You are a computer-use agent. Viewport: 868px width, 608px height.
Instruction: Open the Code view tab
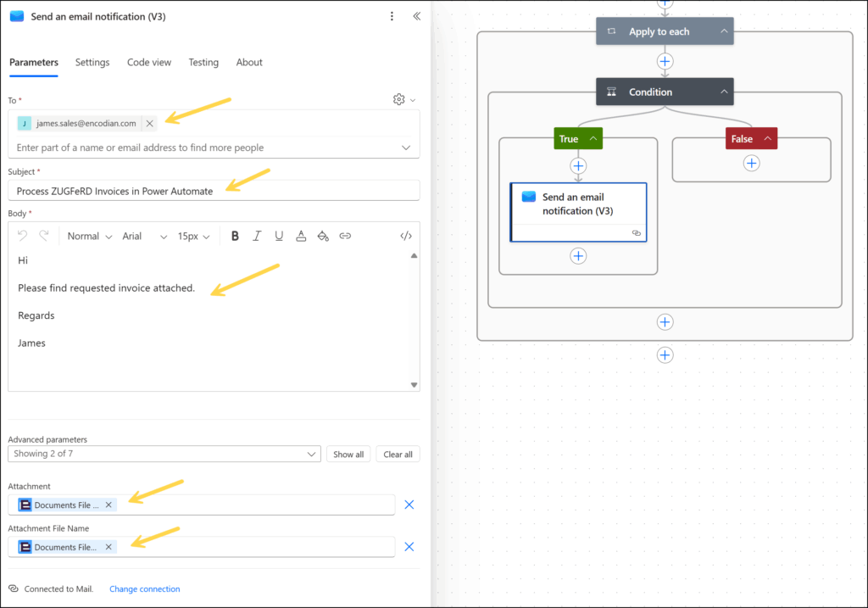coord(149,63)
